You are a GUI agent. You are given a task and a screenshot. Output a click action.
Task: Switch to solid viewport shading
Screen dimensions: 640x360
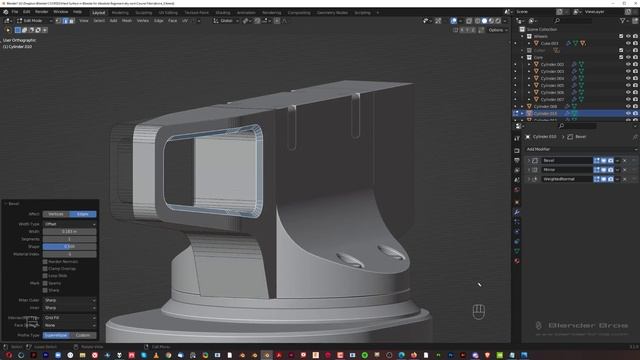point(484,20)
